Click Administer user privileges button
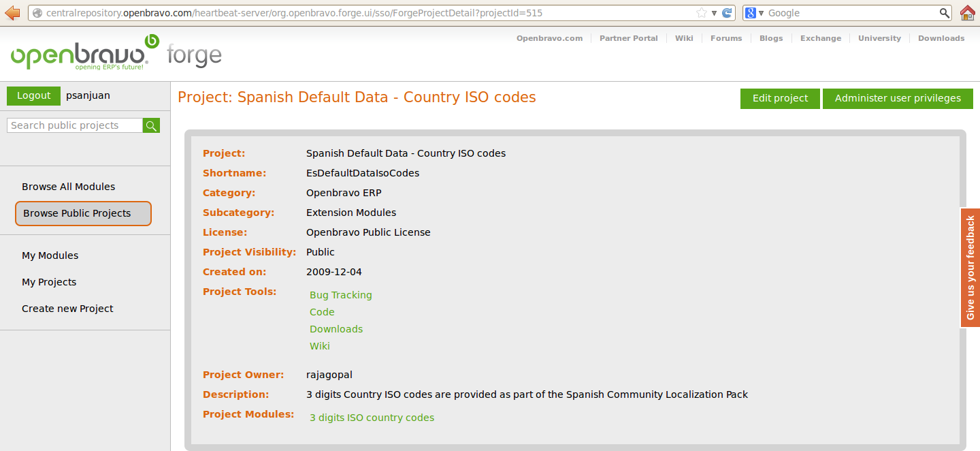Viewport: 980px width, 451px height. [898, 98]
